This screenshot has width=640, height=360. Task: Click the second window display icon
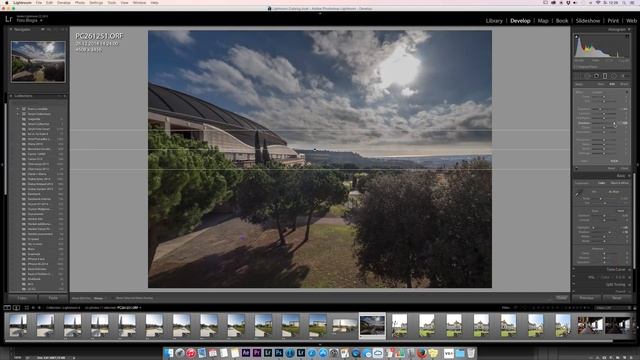point(16,307)
